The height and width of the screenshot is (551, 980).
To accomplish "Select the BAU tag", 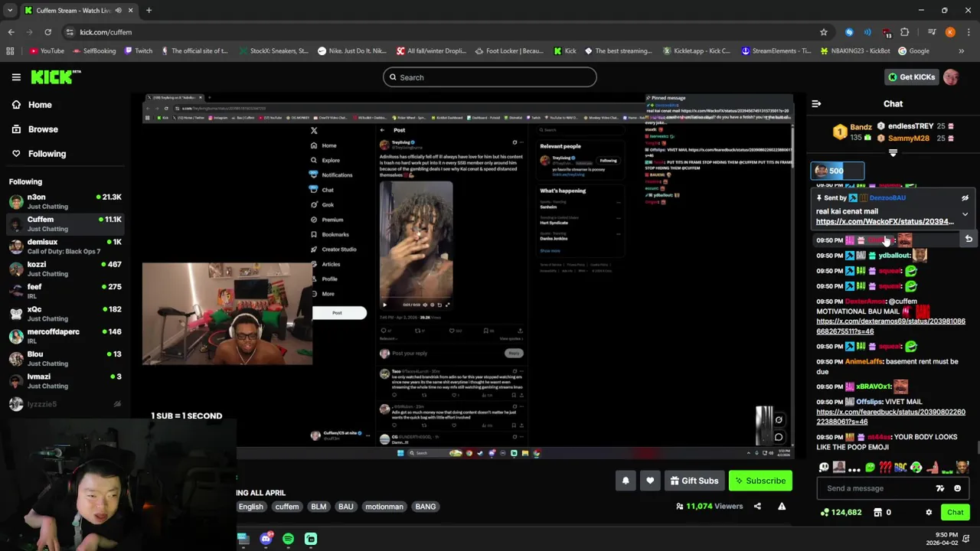I will pyautogui.click(x=346, y=507).
